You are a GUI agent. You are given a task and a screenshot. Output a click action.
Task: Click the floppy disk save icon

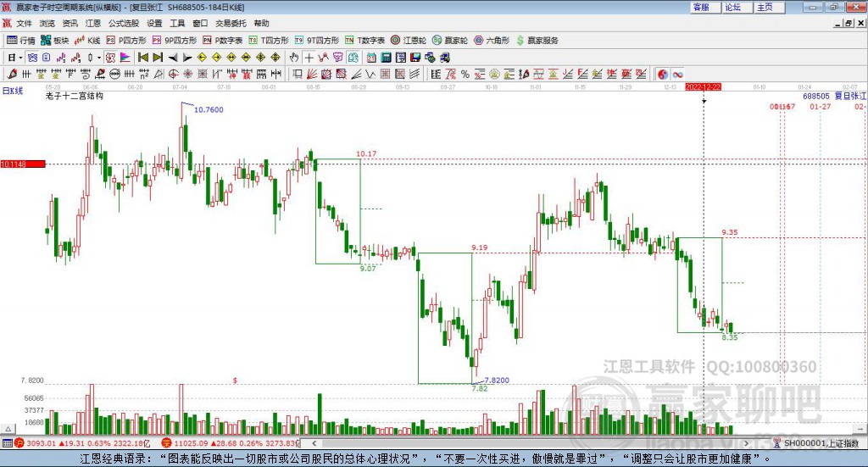(415, 58)
